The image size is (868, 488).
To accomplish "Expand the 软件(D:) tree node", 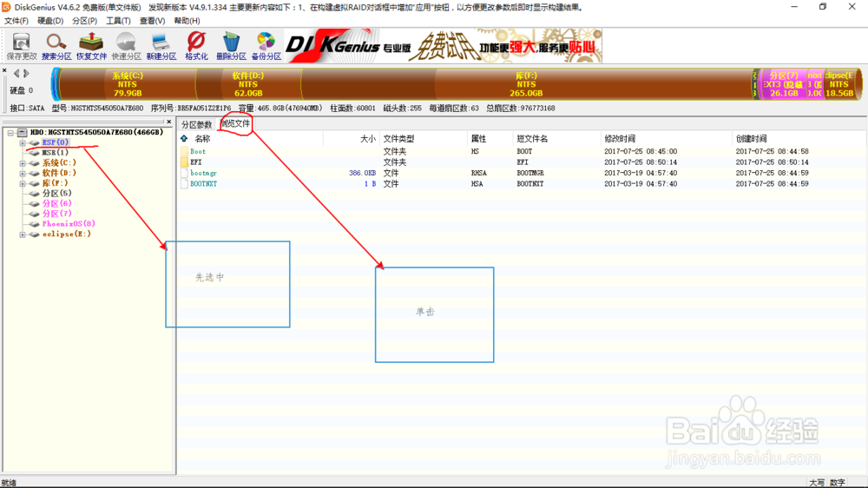I will pyautogui.click(x=23, y=174).
